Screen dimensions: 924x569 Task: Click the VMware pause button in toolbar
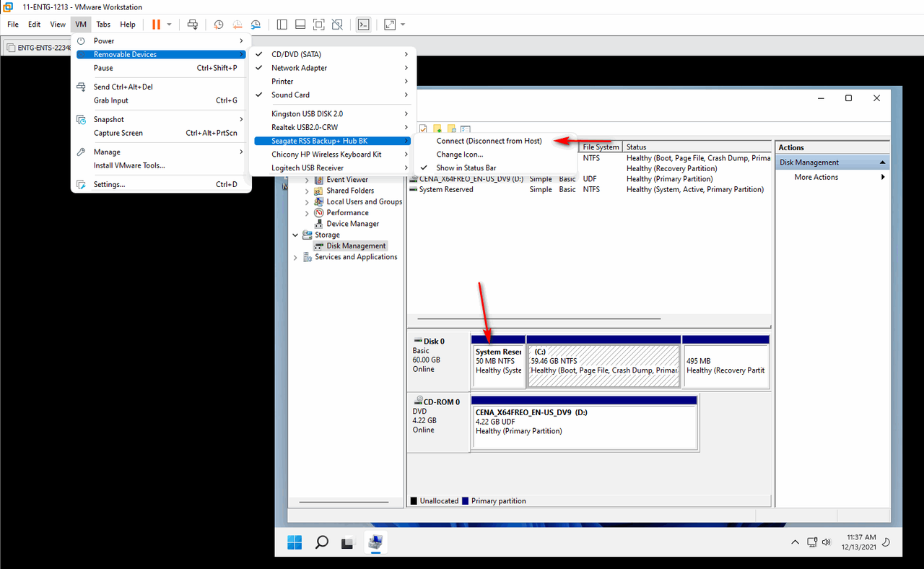pyautogui.click(x=156, y=25)
